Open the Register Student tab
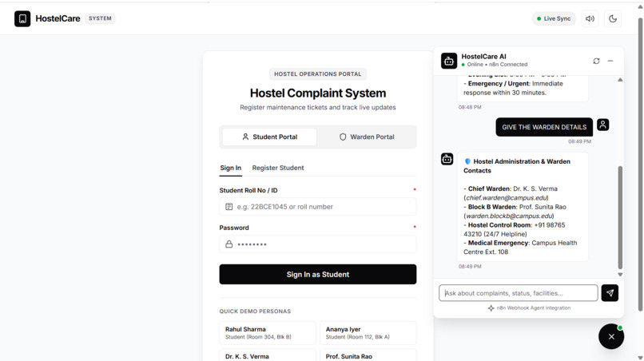The image size is (644, 361). pyautogui.click(x=278, y=168)
